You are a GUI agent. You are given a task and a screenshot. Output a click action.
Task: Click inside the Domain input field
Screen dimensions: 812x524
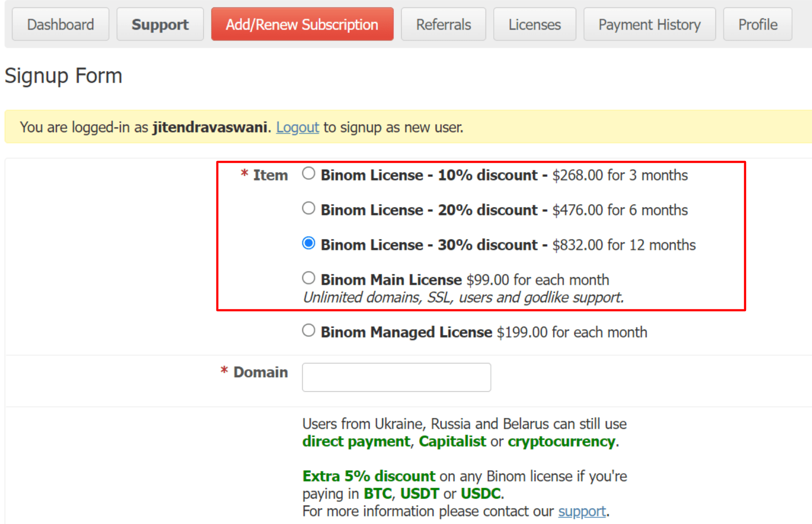point(396,377)
